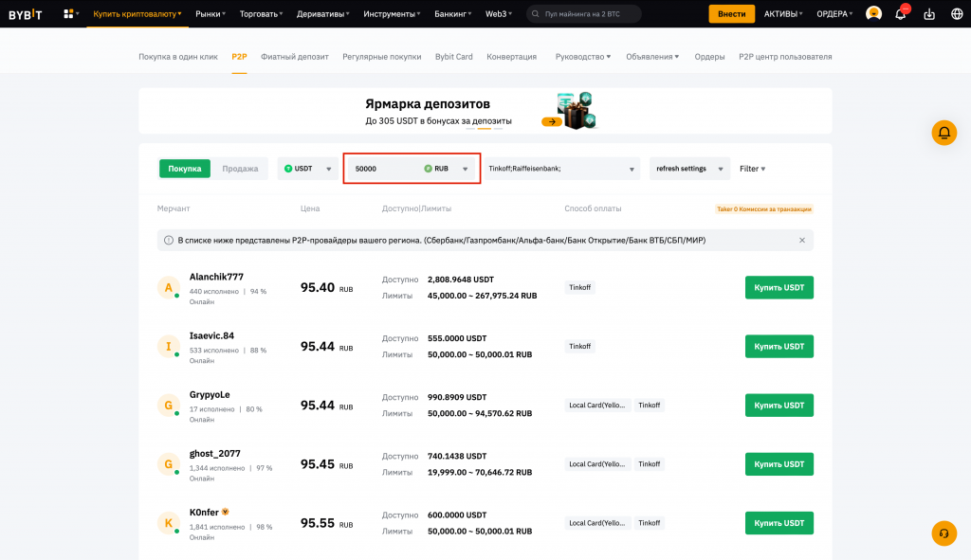This screenshot has width=971, height=560.
Task: Select the Покупка toggle
Action: click(x=185, y=169)
